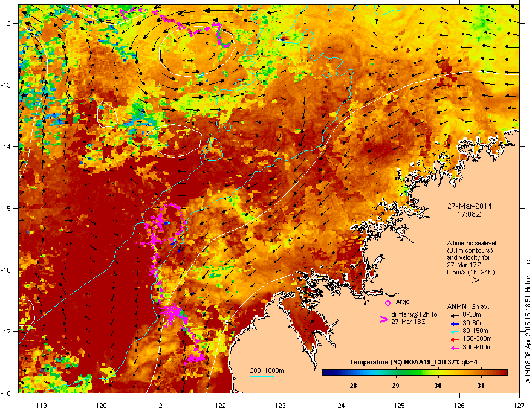The height and width of the screenshot is (411, 532).
Task: Click the 30 color bar tick label
Action: [438, 386]
